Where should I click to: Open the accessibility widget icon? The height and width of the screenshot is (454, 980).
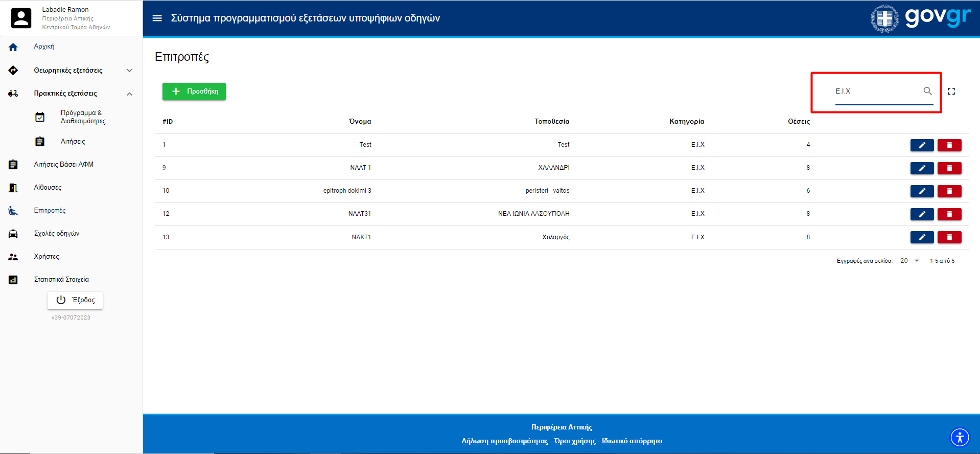tap(960, 438)
